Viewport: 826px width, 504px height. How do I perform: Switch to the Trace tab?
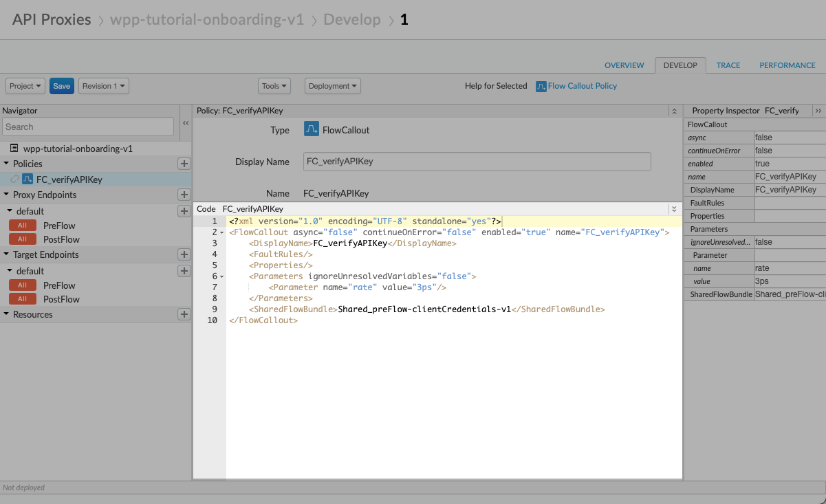728,65
